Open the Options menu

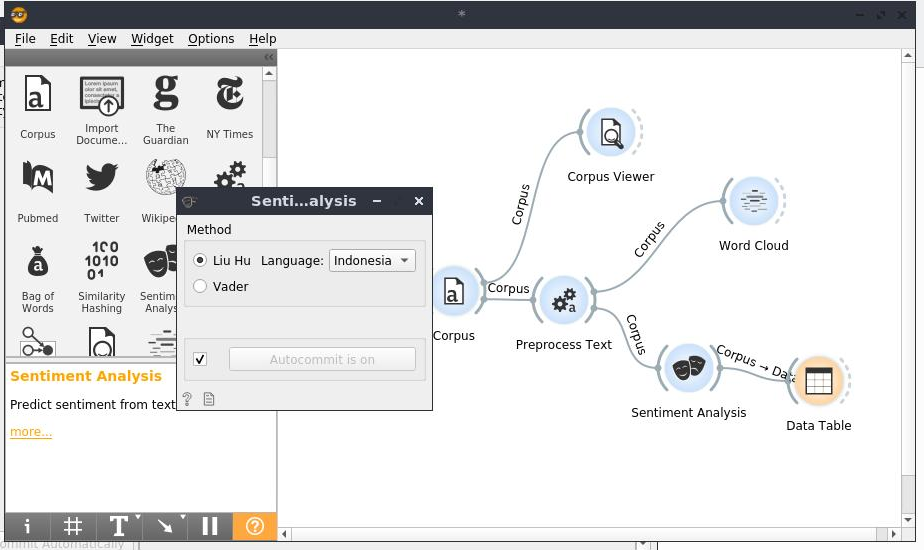pyautogui.click(x=211, y=39)
